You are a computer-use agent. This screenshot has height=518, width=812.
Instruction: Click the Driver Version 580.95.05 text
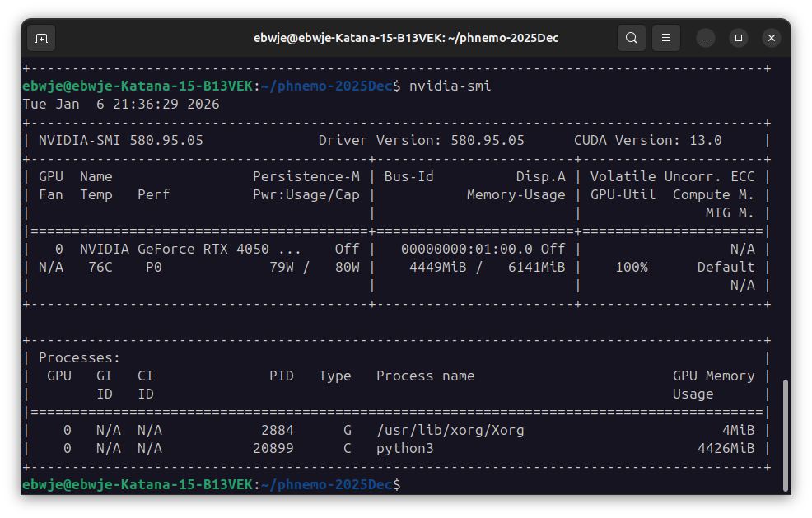tap(421, 140)
